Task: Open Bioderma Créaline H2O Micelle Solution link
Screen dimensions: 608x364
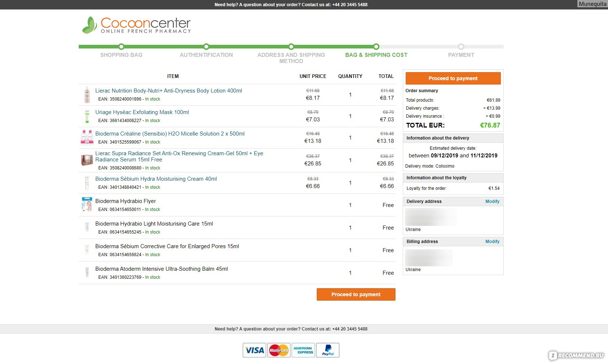Action: click(x=170, y=134)
